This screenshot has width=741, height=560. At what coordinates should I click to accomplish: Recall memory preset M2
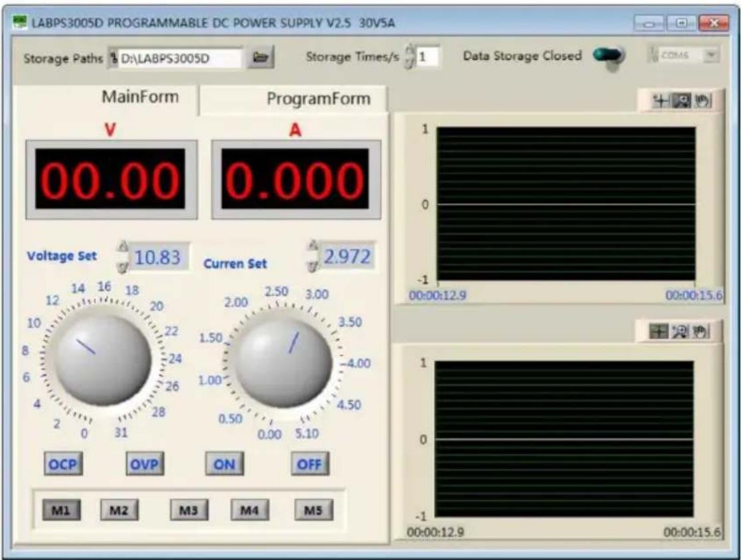(x=119, y=510)
